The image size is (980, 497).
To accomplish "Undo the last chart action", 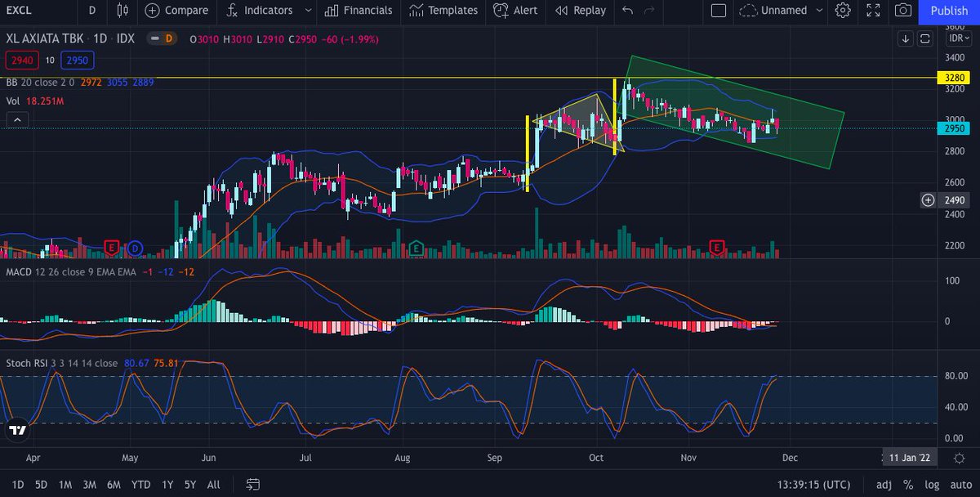I will coord(627,11).
